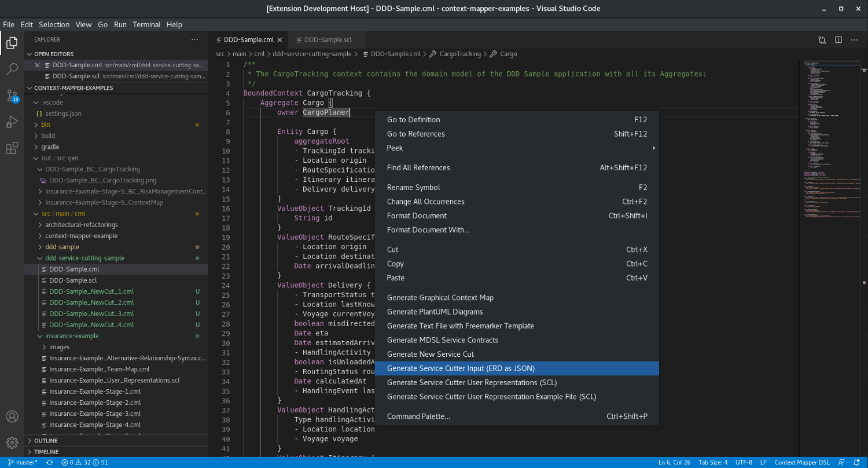
Task: Collapse the ddd-service-cutting-sample folder
Action: pos(116,258)
